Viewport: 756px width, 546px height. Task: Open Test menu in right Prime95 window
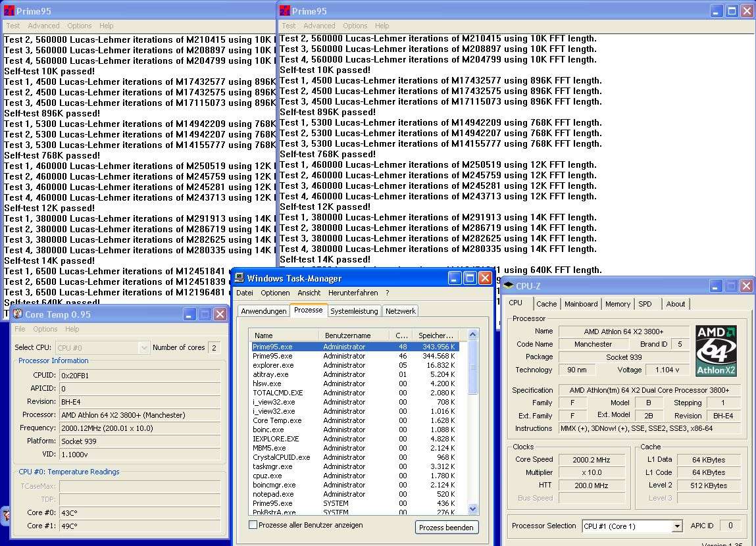[289, 26]
